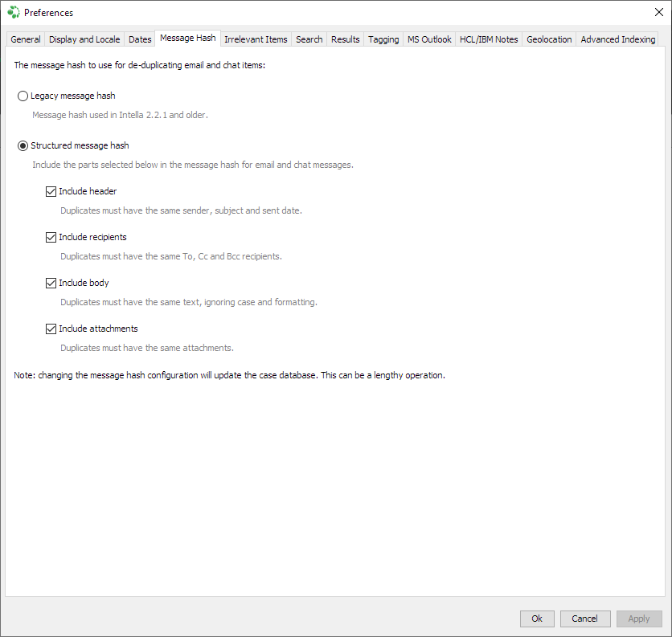Viewport: 672px width, 637px height.
Task: Disable the Include body option
Action: (x=51, y=283)
